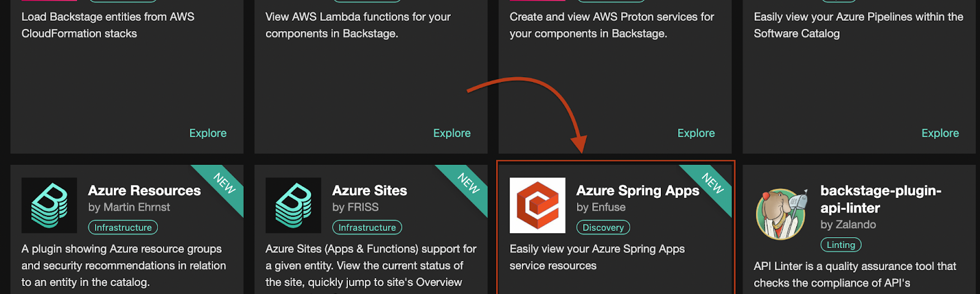Click 'Load Backstage entities from AWS' description
The width and height of the screenshot is (980, 294).
point(108,25)
